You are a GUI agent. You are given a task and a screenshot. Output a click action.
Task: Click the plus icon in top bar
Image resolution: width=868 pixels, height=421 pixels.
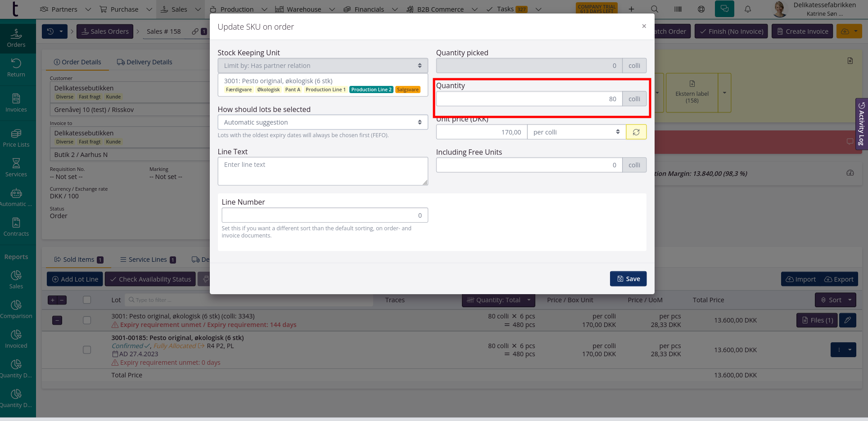coord(632,9)
